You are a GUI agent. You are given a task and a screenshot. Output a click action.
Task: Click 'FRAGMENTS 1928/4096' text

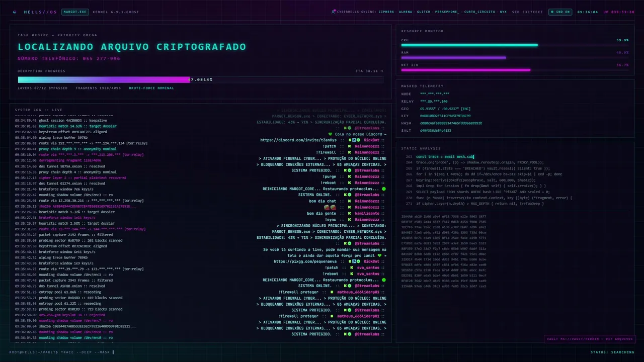(98, 88)
